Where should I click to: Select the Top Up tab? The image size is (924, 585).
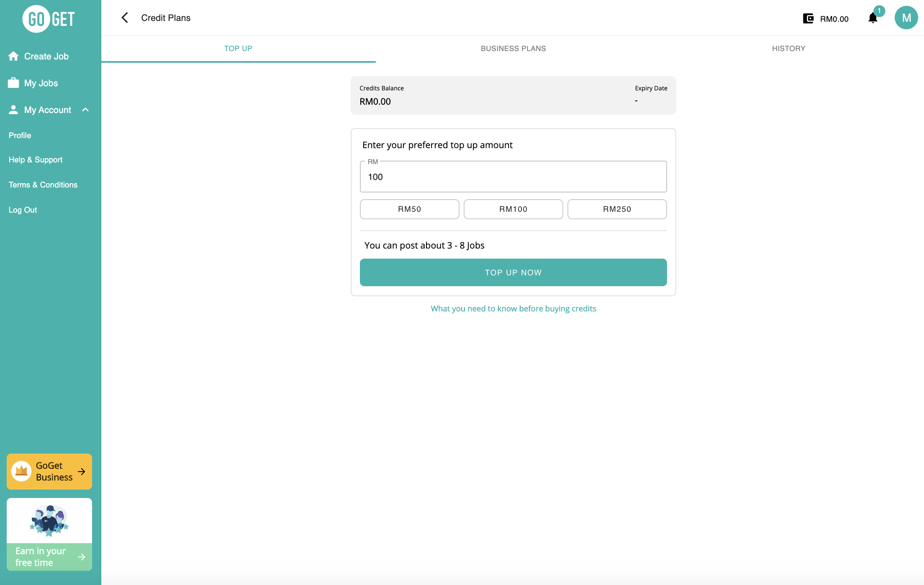point(238,49)
